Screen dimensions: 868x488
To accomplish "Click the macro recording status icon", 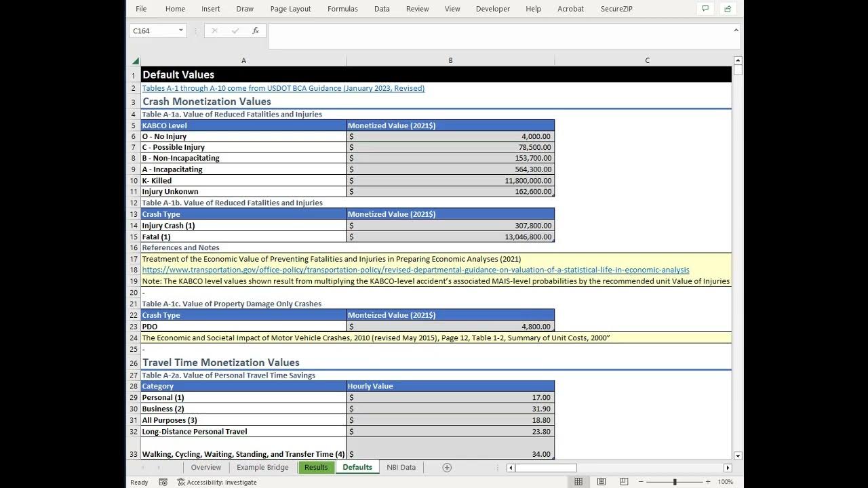I will (163, 482).
